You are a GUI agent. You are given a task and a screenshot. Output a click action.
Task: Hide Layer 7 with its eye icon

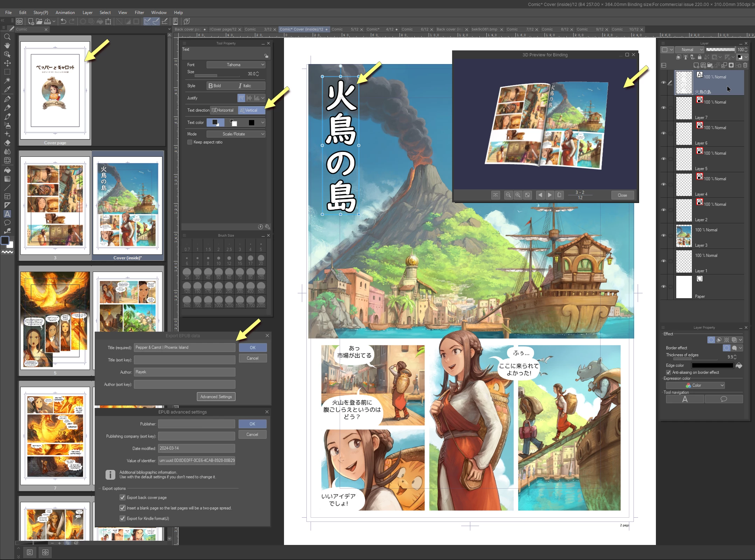(x=663, y=108)
